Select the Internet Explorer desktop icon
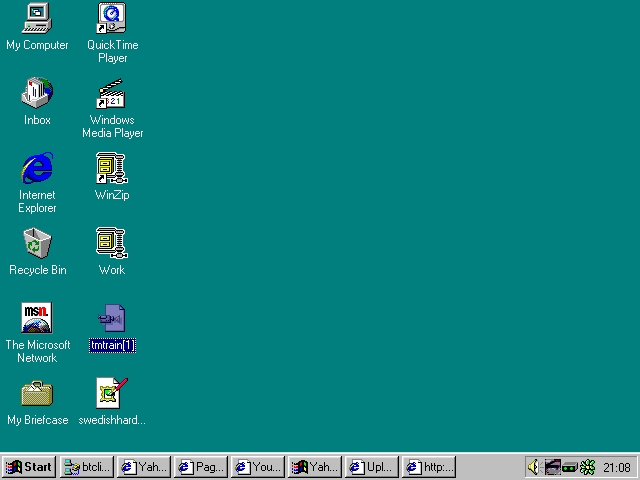The image size is (640, 480). tap(37, 169)
